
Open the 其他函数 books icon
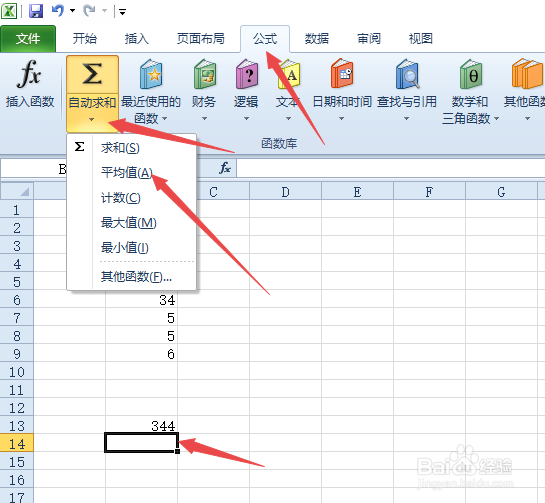(527, 74)
